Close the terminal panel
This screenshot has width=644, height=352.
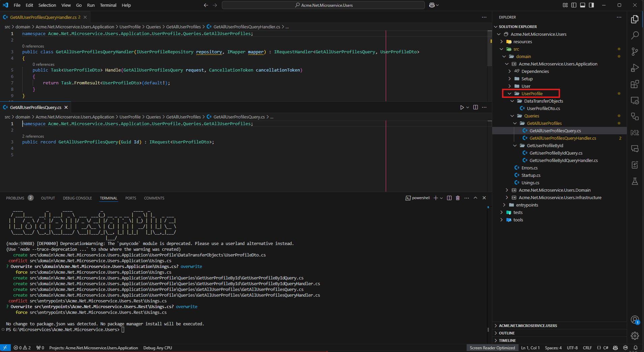[x=484, y=198]
